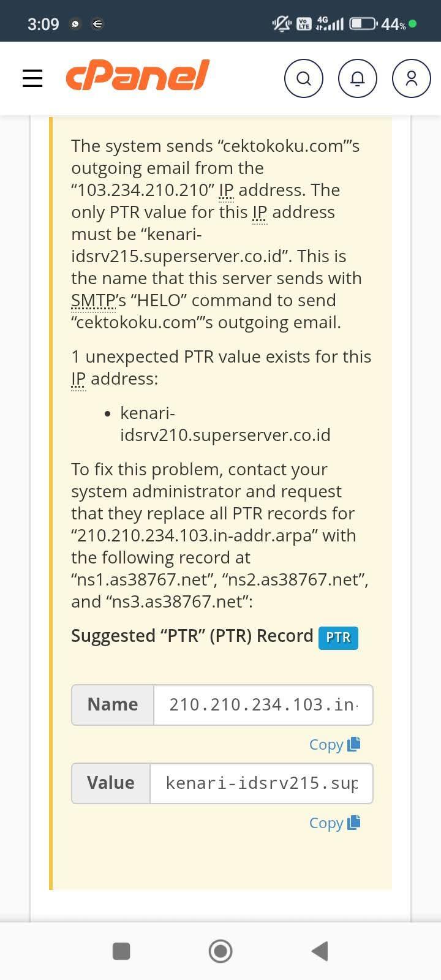The width and height of the screenshot is (441, 980).
Task: Click the "Suggested PTR Record" heading
Action: (x=192, y=636)
